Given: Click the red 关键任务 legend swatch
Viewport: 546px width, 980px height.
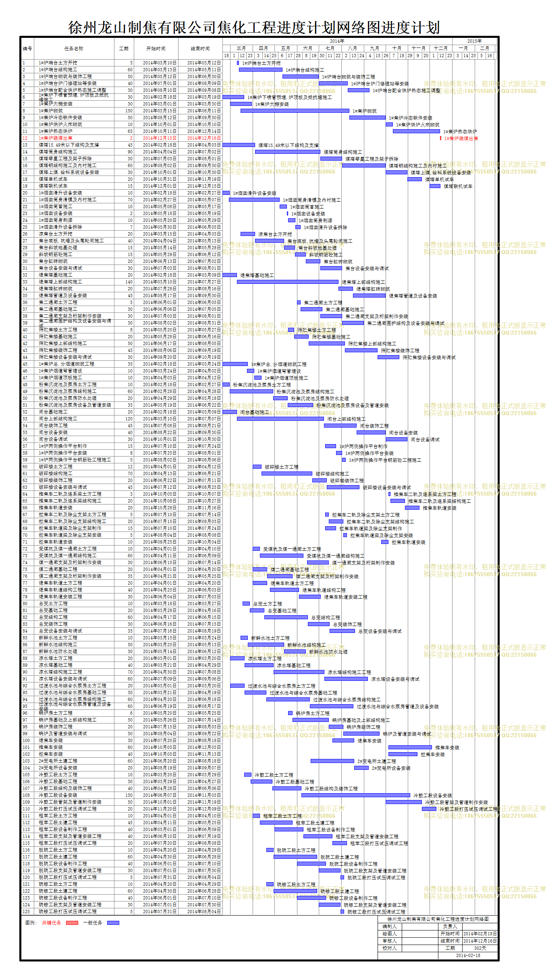Looking at the screenshot, I should [72, 922].
